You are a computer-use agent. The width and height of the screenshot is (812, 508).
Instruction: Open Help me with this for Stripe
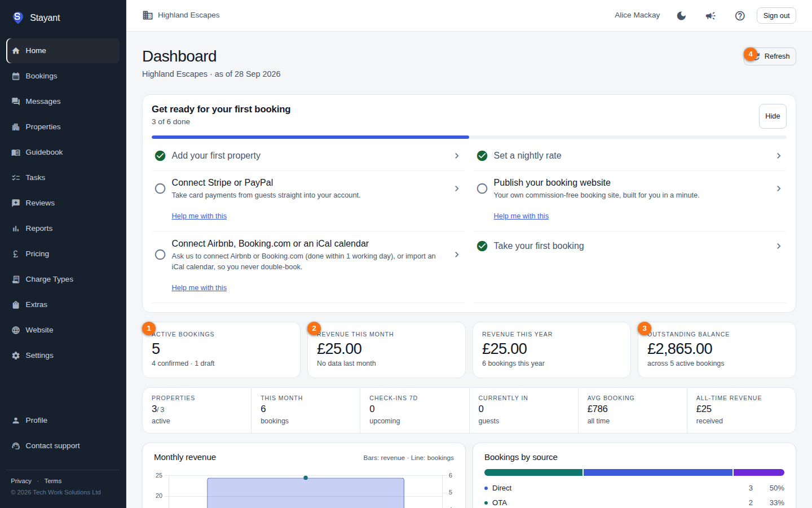(x=199, y=216)
